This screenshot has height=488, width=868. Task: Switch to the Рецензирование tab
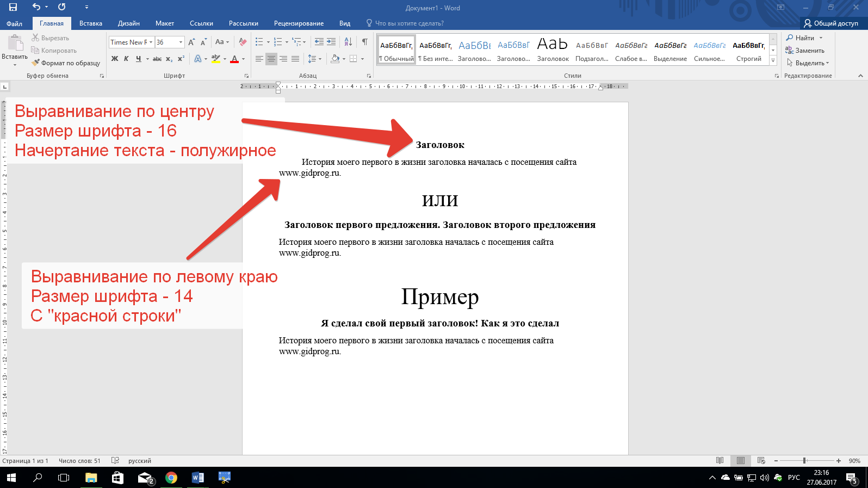point(299,23)
